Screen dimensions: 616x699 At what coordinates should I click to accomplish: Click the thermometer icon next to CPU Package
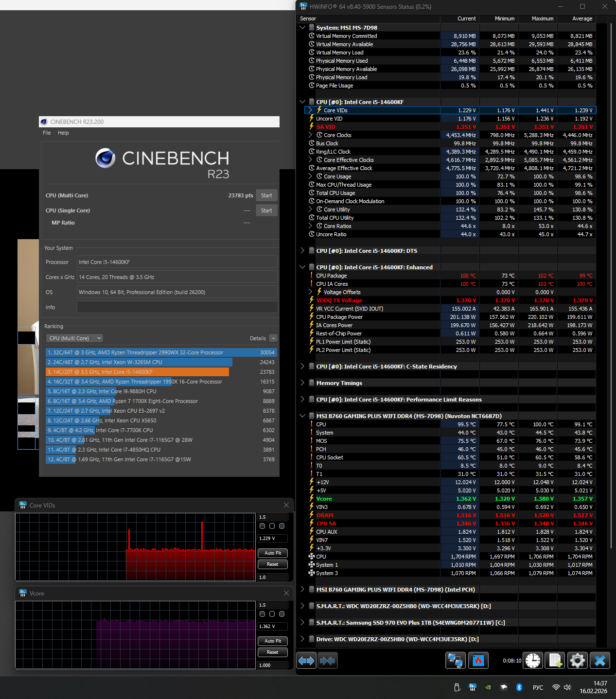click(x=312, y=276)
